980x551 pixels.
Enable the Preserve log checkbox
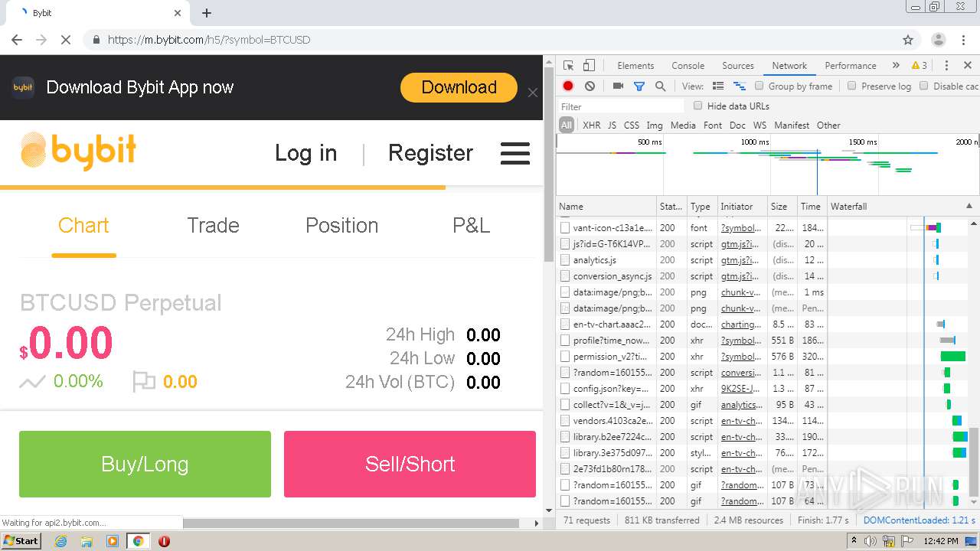(851, 86)
